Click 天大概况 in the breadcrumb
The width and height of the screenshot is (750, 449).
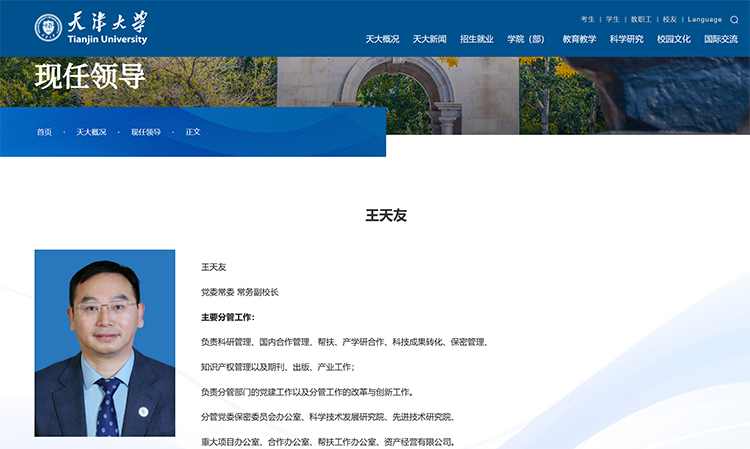pos(91,132)
